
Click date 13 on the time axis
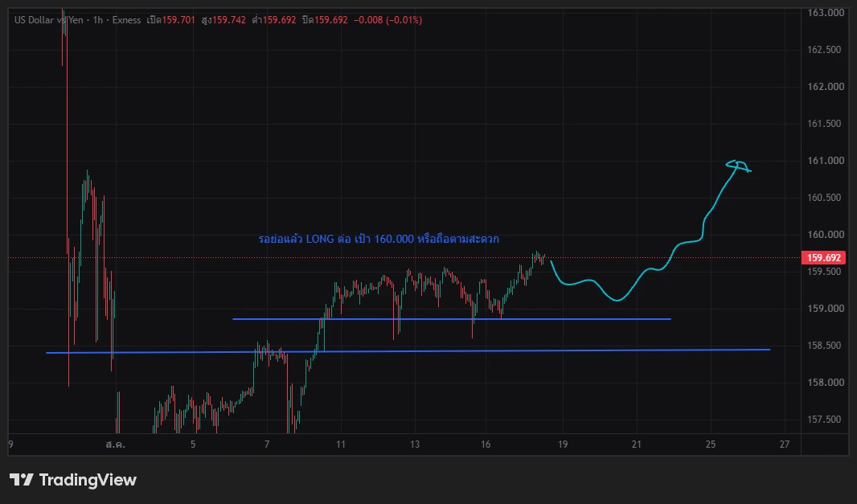pyautogui.click(x=415, y=445)
